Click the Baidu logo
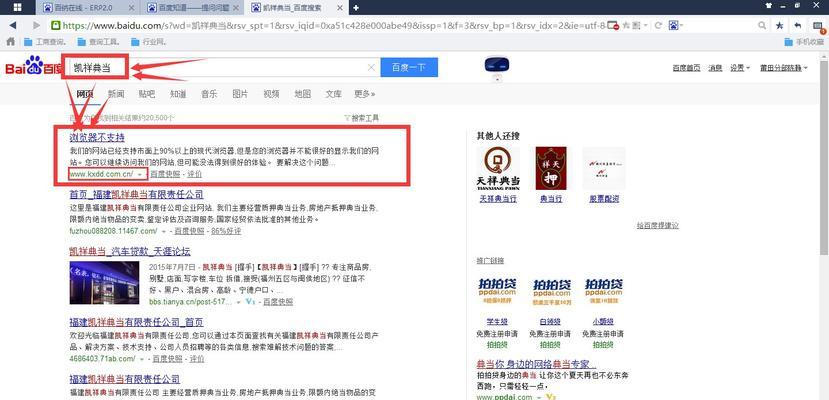Screen dimensions: 829x400 coord(33,67)
